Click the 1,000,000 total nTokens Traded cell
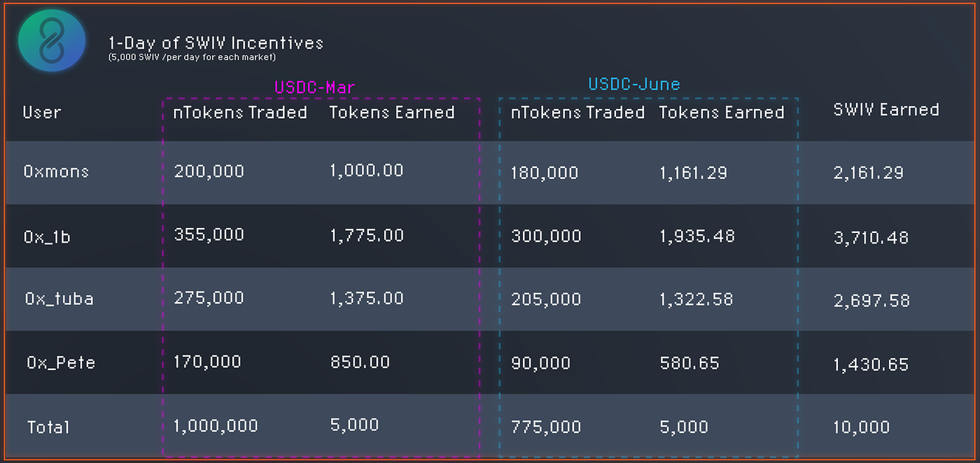Image resolution: width=980 pixels, height=463 pixels. click(216, 426)
